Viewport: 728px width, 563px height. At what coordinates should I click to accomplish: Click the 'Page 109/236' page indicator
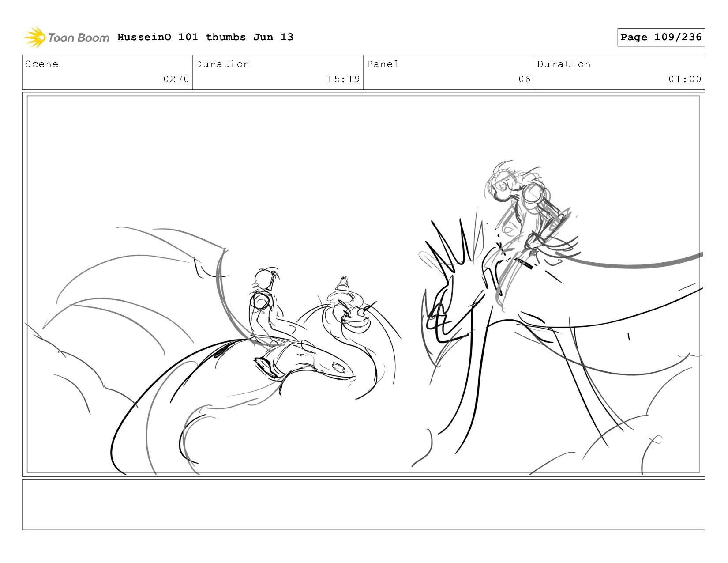[x=661, y=37]
